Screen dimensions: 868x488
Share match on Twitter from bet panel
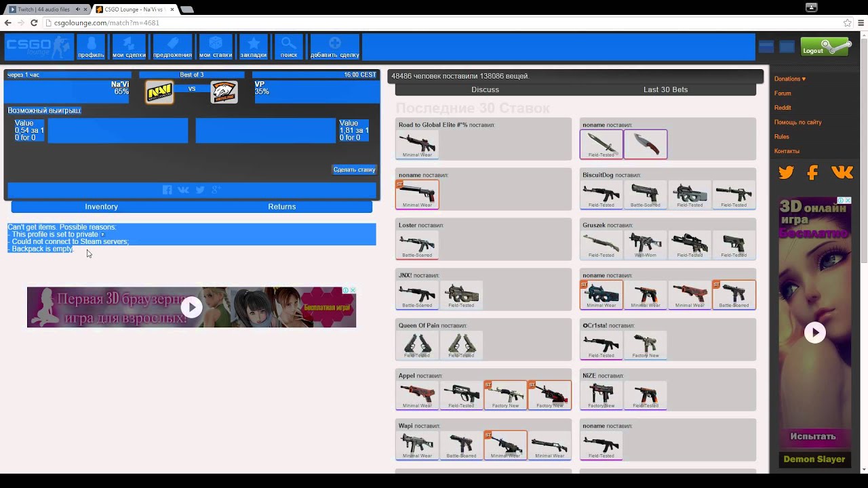200,190
